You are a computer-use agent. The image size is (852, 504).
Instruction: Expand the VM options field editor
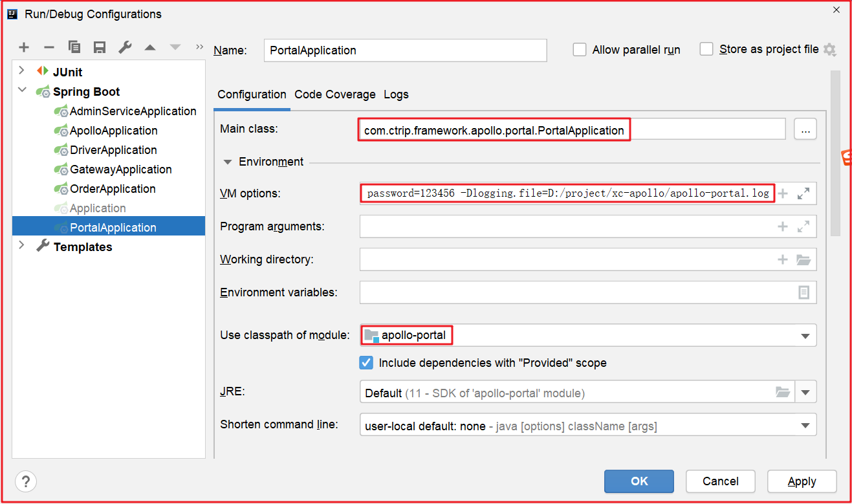tap(803, 193)
